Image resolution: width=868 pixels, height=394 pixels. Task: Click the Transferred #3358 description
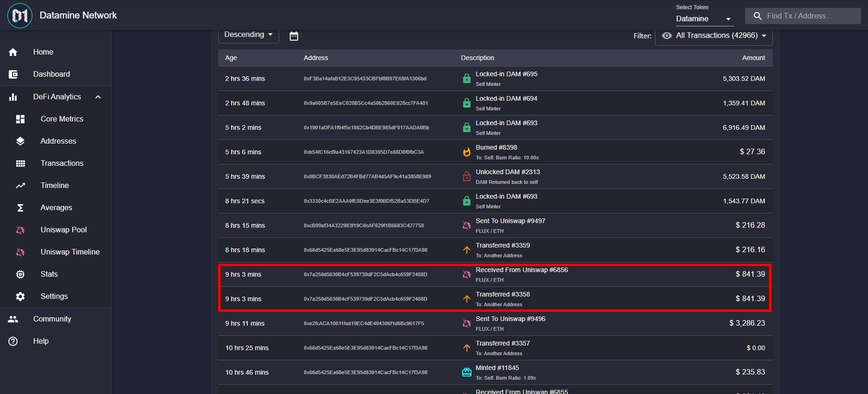coord(503,295)
